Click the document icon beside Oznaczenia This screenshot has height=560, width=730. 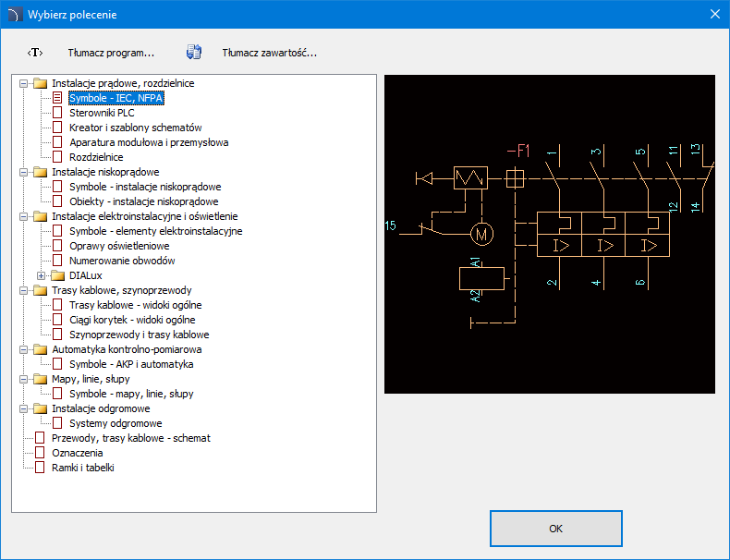(40, 453)
